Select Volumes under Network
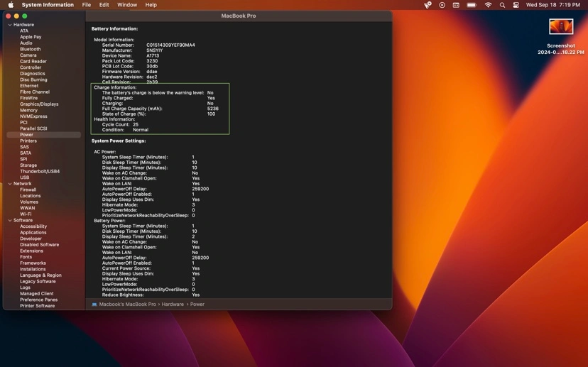The height and width of the screenshot is (367, 588). (29, 202)
